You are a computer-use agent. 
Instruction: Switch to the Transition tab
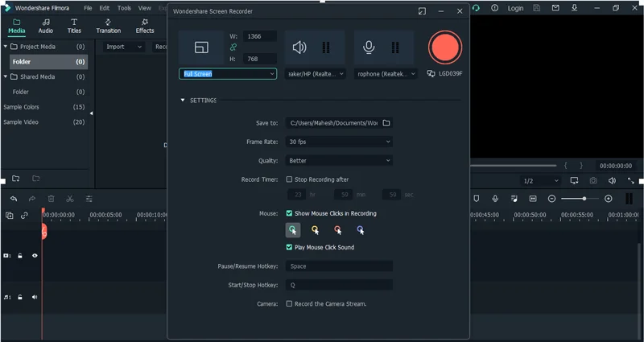click(109, 26)
